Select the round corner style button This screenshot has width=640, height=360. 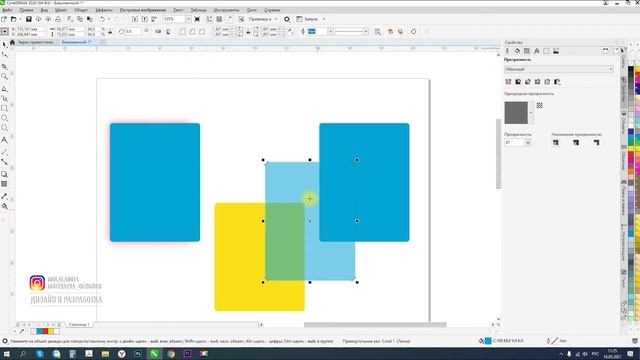tap(182, 31)
